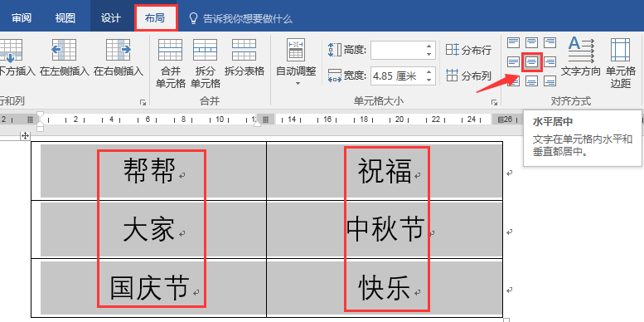Click the table cell containing 快乐
Screen dimensions: 644x322
point(385,287)
